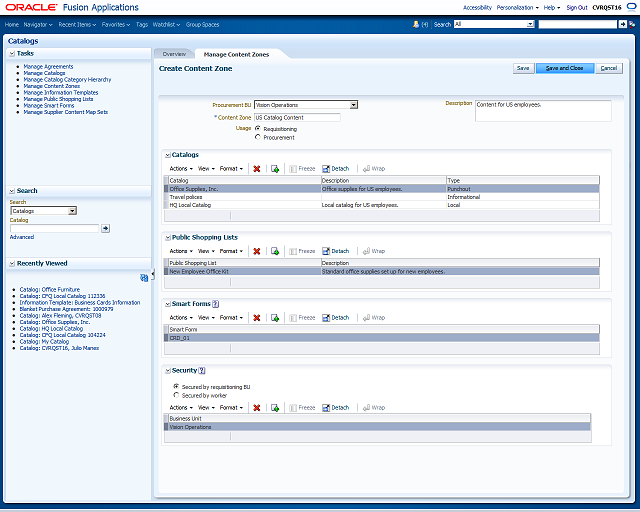Click Save and Close button
640x512 pixels.
565,68
